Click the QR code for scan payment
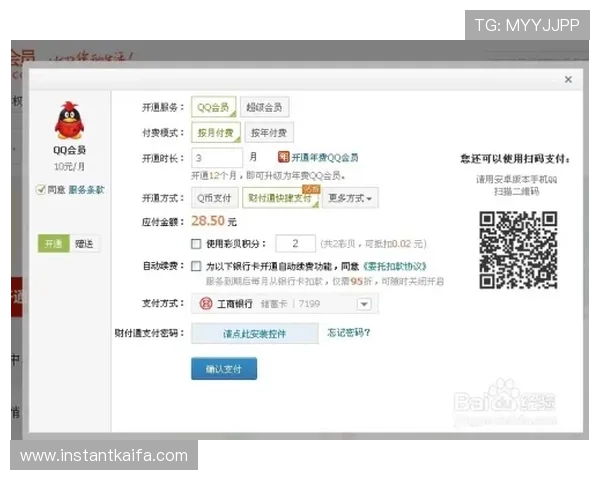The width and height of the screenshot is (600, 480). coord(518,250)
